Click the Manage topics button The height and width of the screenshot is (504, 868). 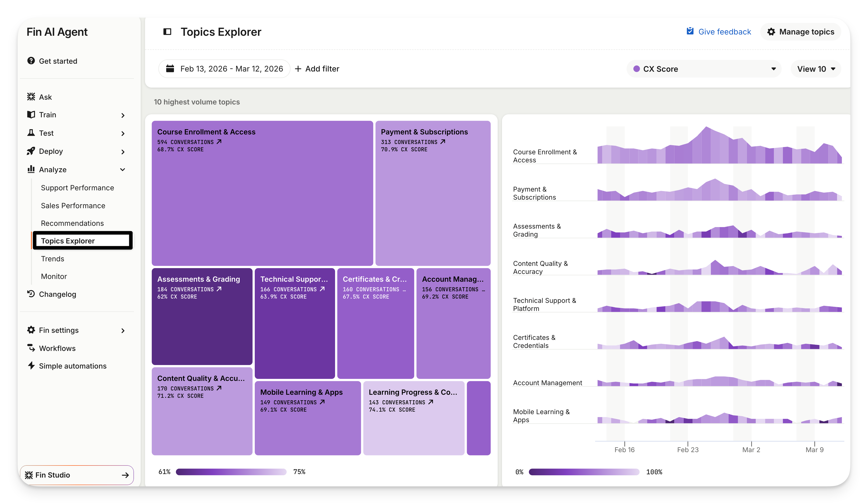(x=801, y=32)
